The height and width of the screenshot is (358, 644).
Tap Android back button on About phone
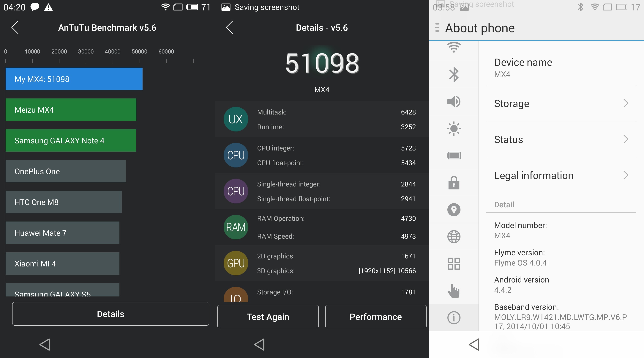[x=474, y=345]
